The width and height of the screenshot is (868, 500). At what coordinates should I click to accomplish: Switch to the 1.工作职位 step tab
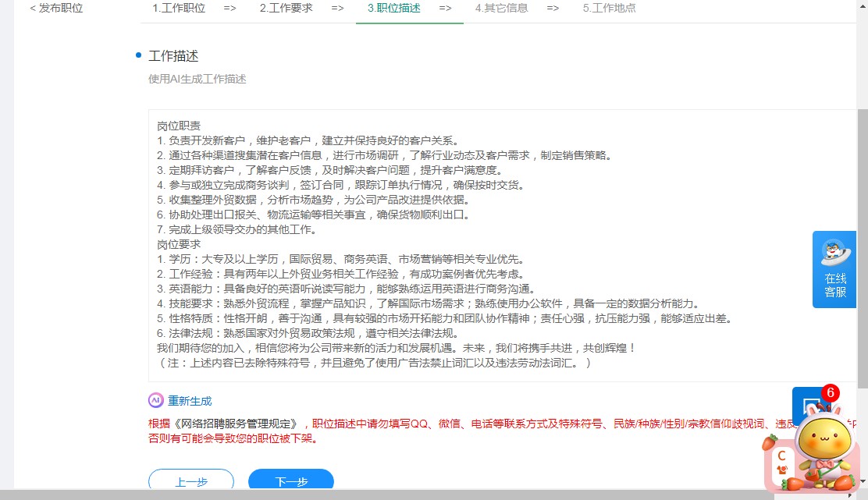pyautogui.click(x=179, y=9)
